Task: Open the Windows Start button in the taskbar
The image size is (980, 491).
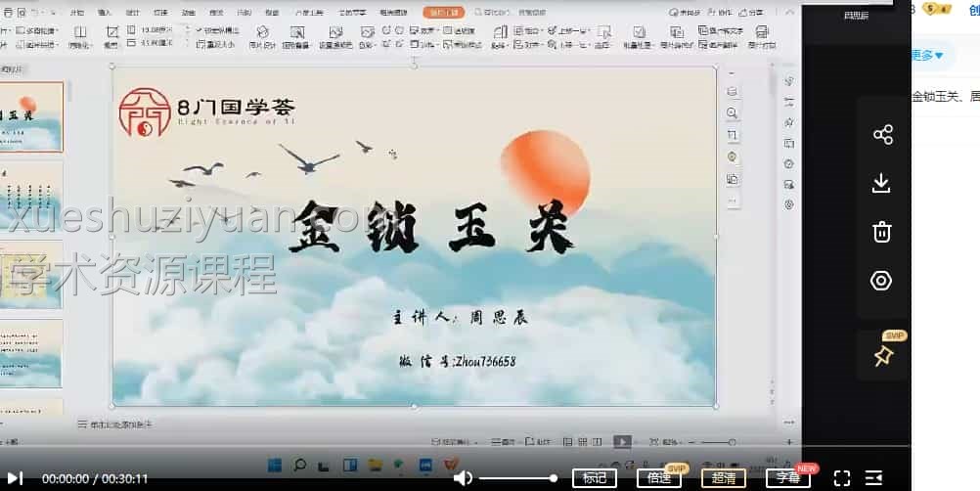Action: (x=275, y=465)
